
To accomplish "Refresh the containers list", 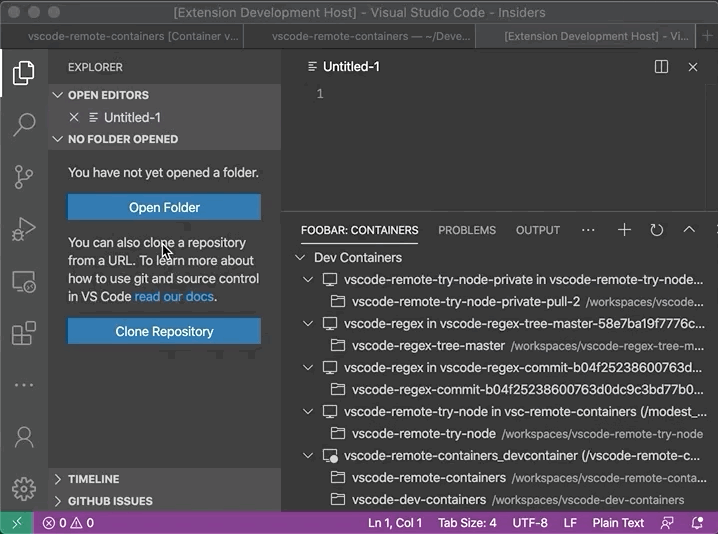I will tap(657, 230).
